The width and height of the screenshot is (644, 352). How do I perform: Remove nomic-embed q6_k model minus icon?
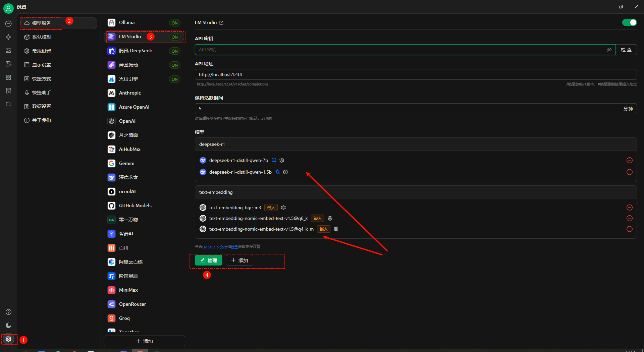tap(630, 218)
